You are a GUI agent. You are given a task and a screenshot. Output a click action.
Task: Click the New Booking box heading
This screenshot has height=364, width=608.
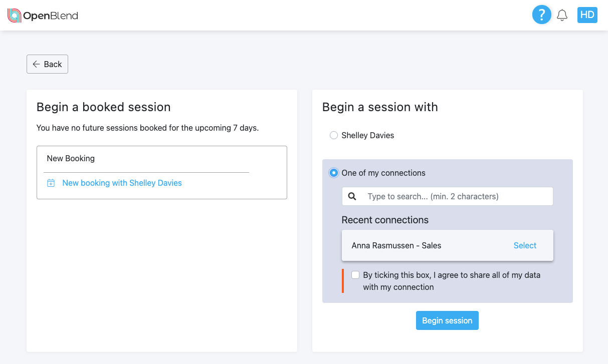(x=71, y=158)
